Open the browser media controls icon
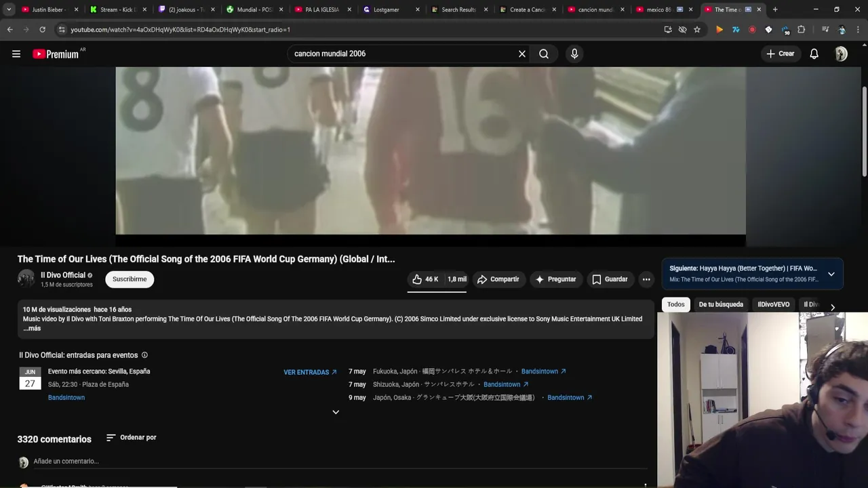868x488 pixels. 825,29
